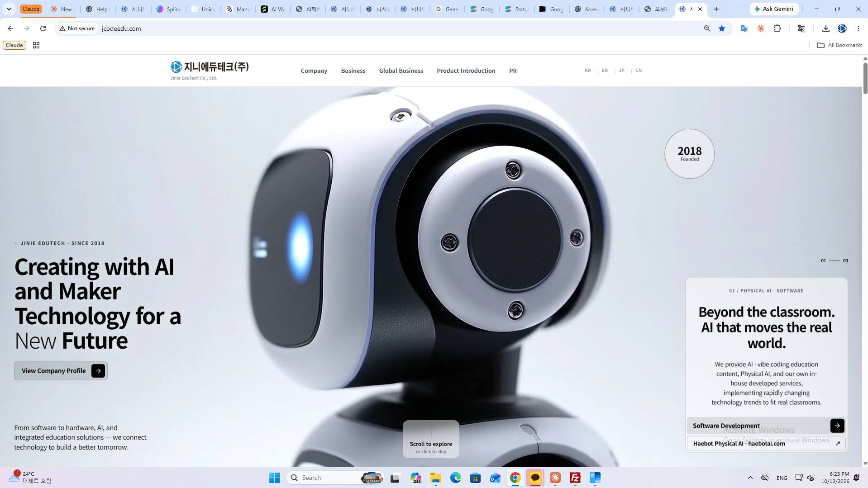Click Scroll to explore skip button

[x=431, y=439]
